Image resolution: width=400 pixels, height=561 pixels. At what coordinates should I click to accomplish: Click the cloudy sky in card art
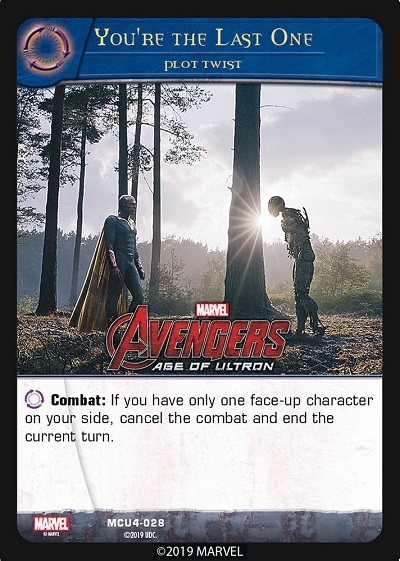tap(322, 150)
